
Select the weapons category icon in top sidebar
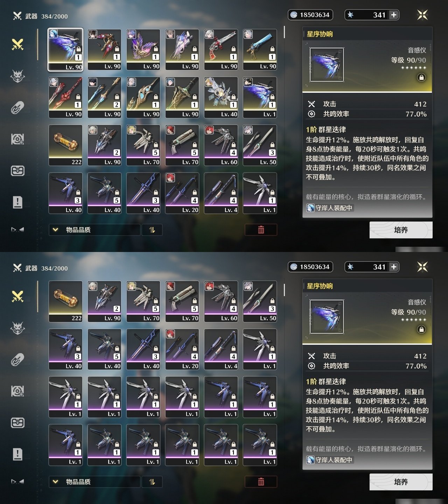pos(17,45)
